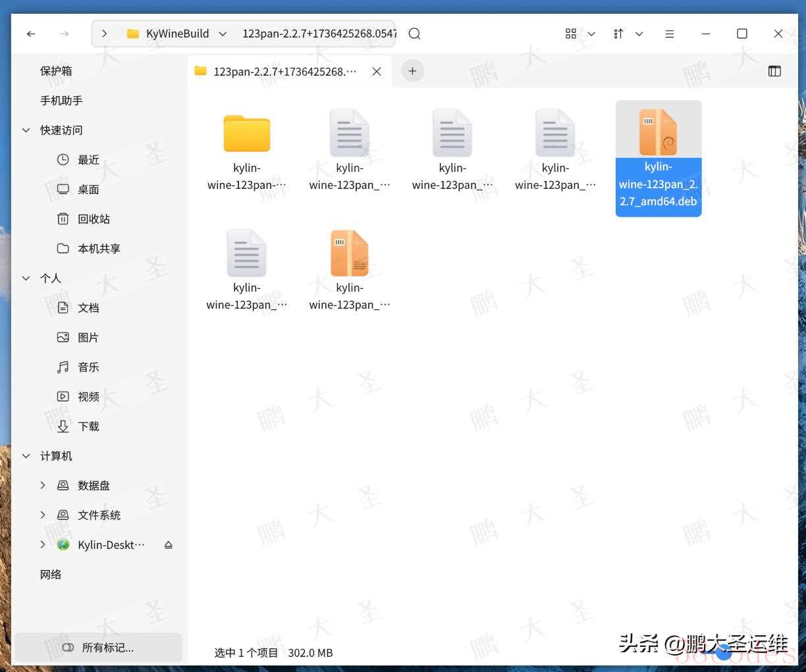The image size is (806, 672).
Task: Open the view mode grid icon
Action: [x=571, y=34]
